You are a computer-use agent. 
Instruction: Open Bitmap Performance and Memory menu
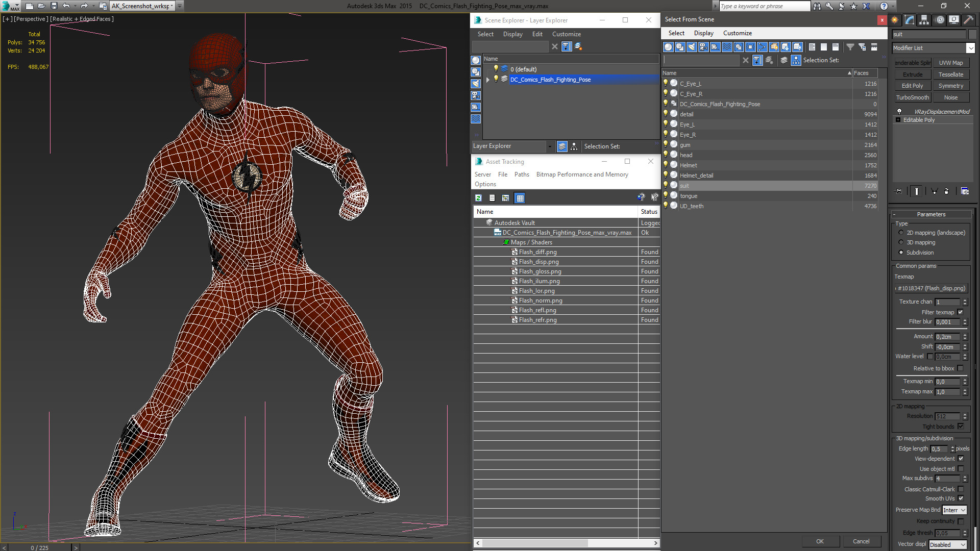582,174
